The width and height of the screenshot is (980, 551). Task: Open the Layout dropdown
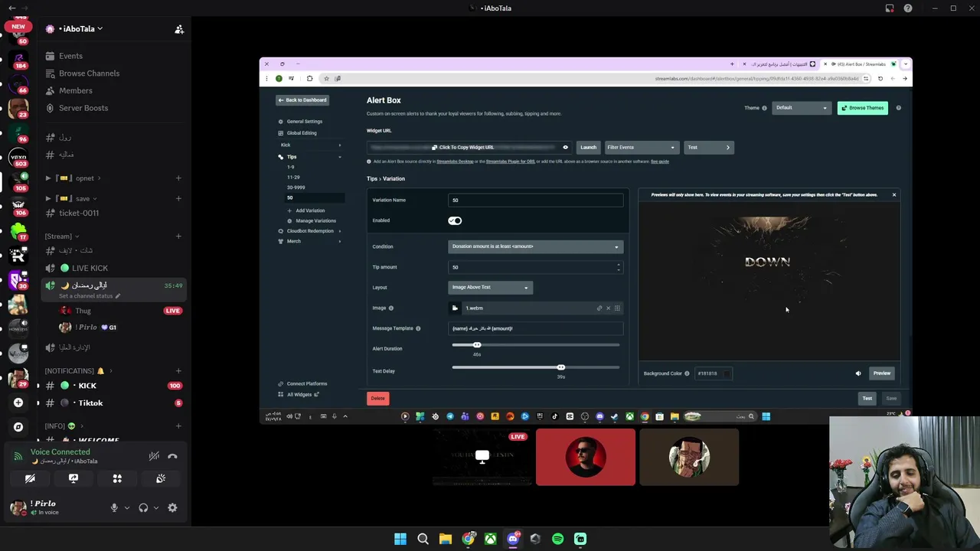(490, 287)
